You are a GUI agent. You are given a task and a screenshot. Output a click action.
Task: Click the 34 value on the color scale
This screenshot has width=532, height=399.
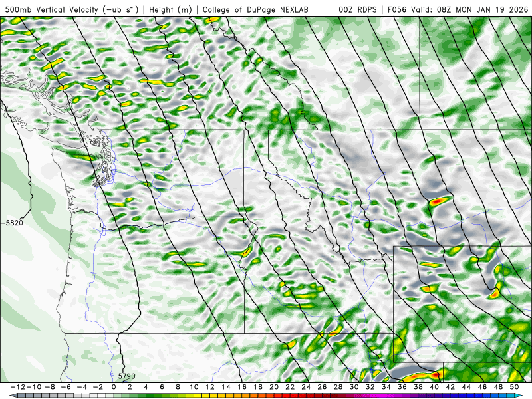tap(386, 387)
